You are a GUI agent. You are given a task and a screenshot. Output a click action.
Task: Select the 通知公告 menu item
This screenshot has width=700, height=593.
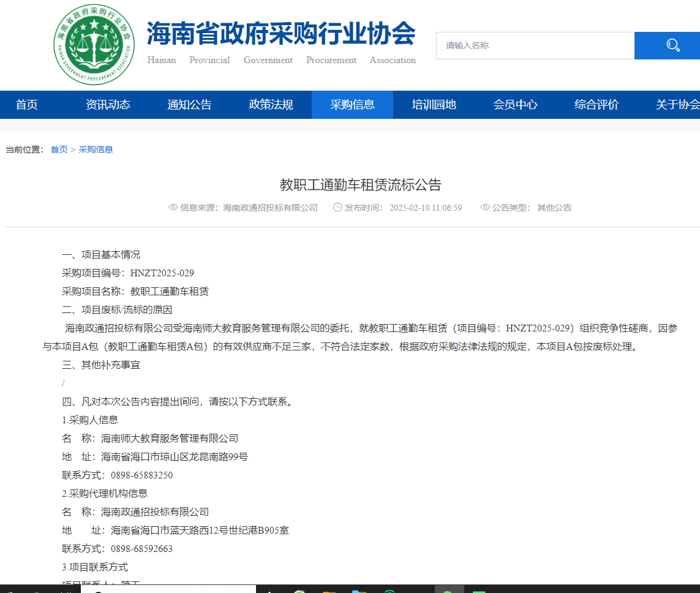tap(189, 105)
